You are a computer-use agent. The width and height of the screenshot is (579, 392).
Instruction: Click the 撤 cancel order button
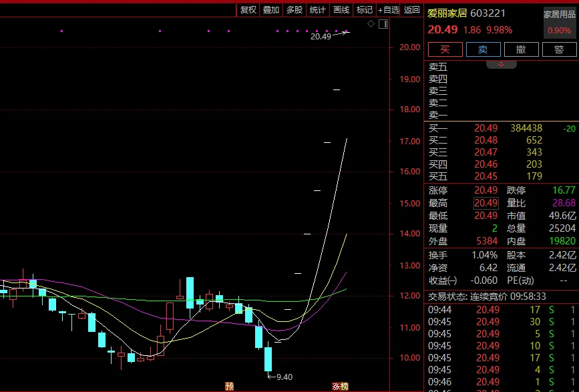tap(522, 49)
